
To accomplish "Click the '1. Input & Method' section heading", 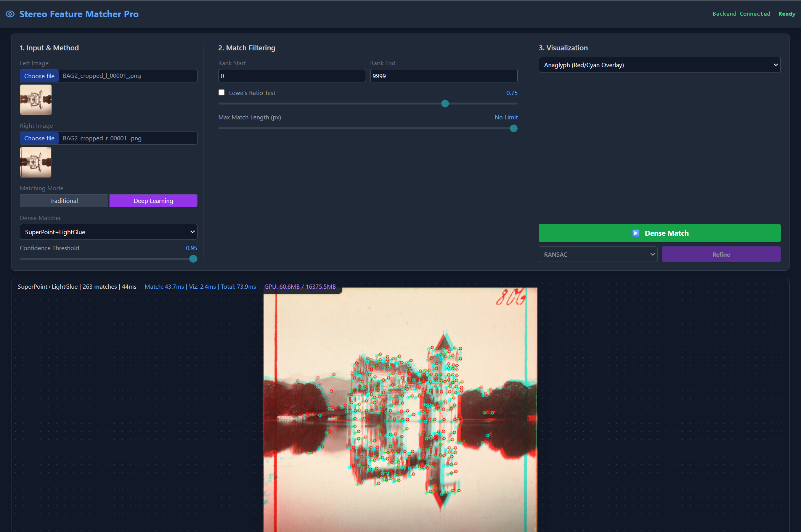I will (49, 48).
